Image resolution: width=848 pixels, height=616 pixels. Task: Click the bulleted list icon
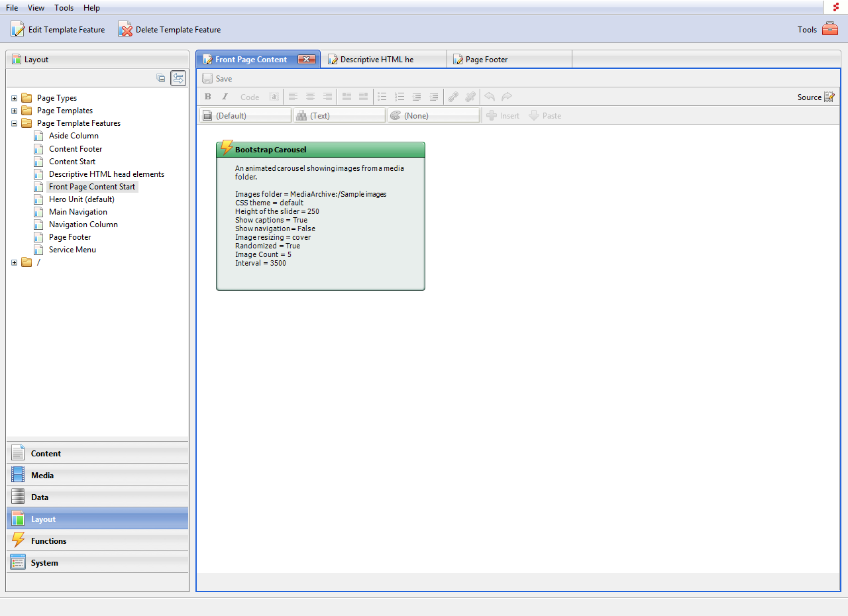(x=382, y=97)
